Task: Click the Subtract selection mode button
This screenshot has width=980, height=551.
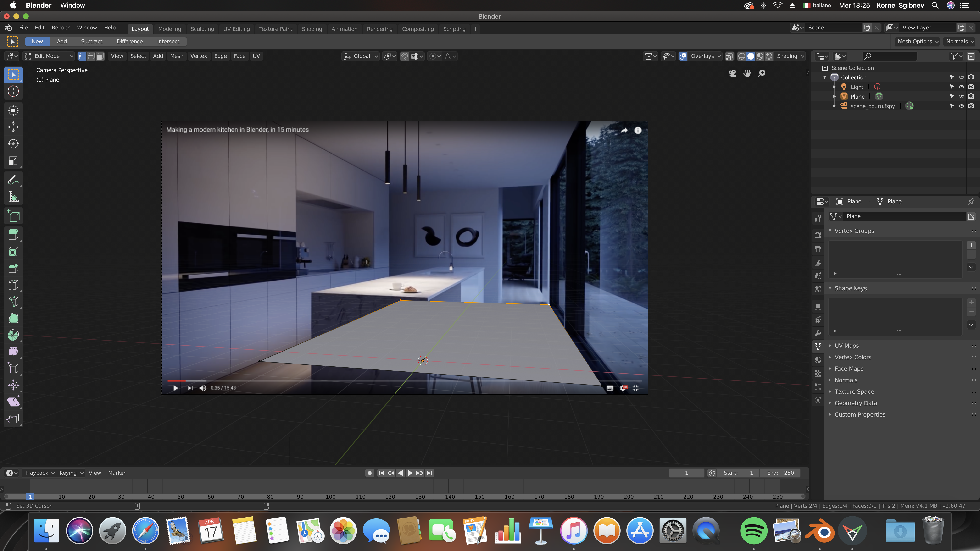Action: point(91,41)
